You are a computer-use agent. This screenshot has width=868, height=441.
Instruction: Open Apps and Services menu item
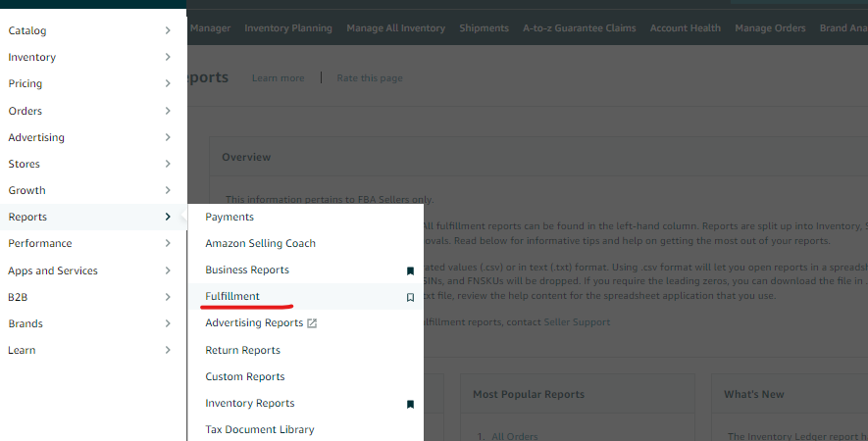93,270
